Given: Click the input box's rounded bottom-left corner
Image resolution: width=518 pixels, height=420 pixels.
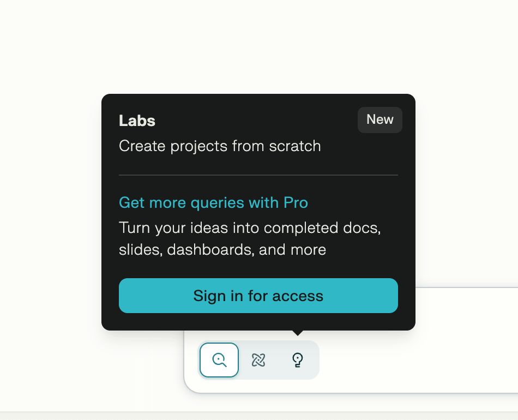Looking at the screenshot, I should (189, 388).
